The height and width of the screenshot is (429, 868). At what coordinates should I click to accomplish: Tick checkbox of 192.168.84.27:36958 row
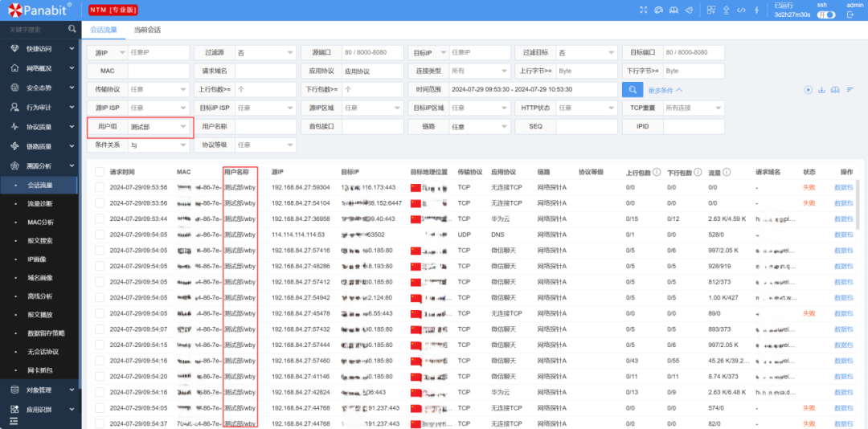tap(100, 219)
